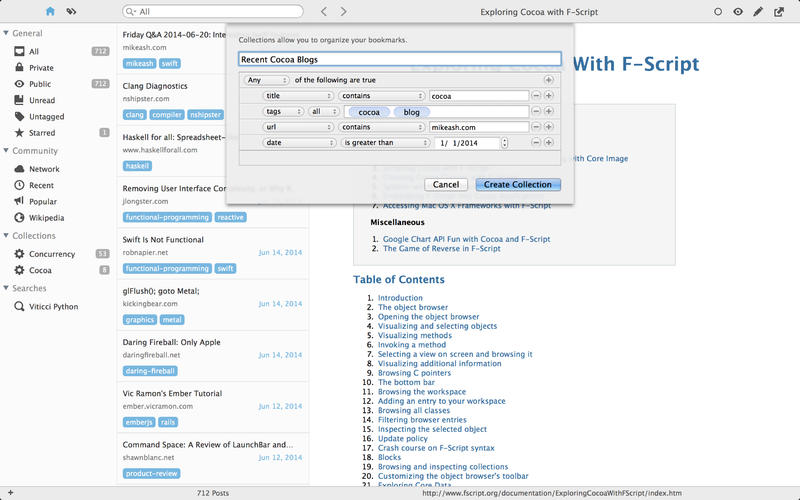The height and width of the screenshot is (500, 800).
Task: Click the title value field 'cocoa'
Action: pyautogui.click(x=479, y=96)
